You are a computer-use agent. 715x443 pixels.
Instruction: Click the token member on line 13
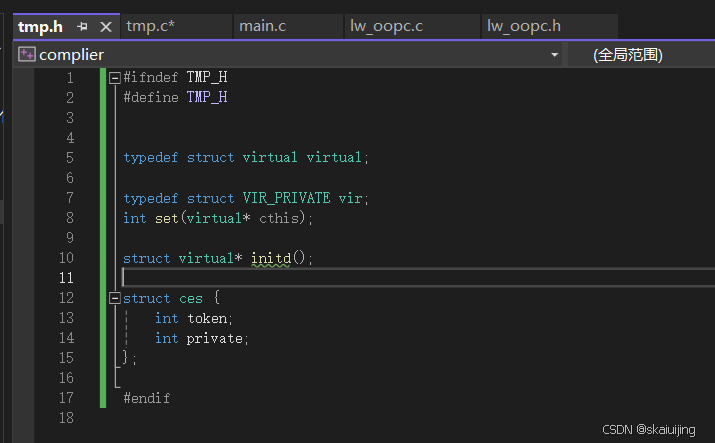click(209, 318)
